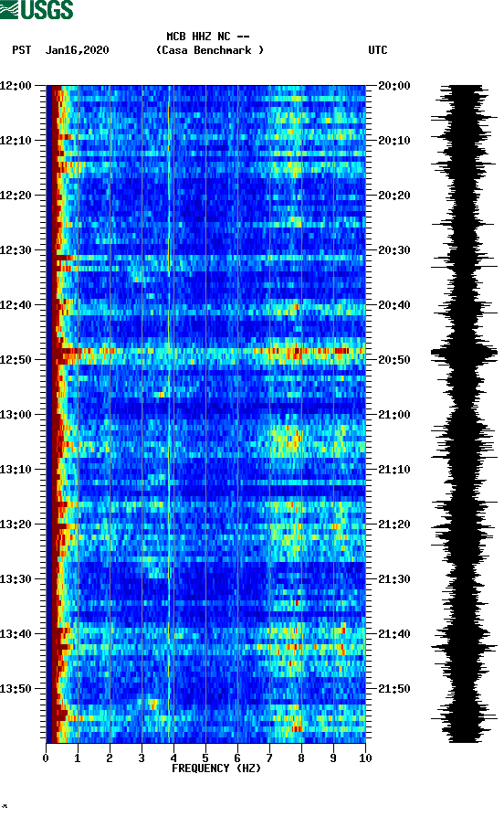This screenshot has width=504, height=816.
Task: Click the 7 Hz frequency tick label
Action: point(269,758)
